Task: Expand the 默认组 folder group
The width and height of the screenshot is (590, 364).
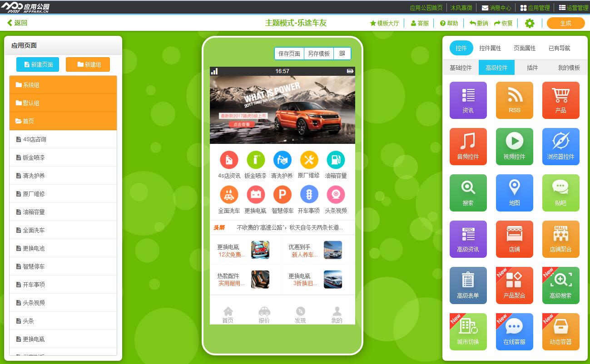Action: 63,103
